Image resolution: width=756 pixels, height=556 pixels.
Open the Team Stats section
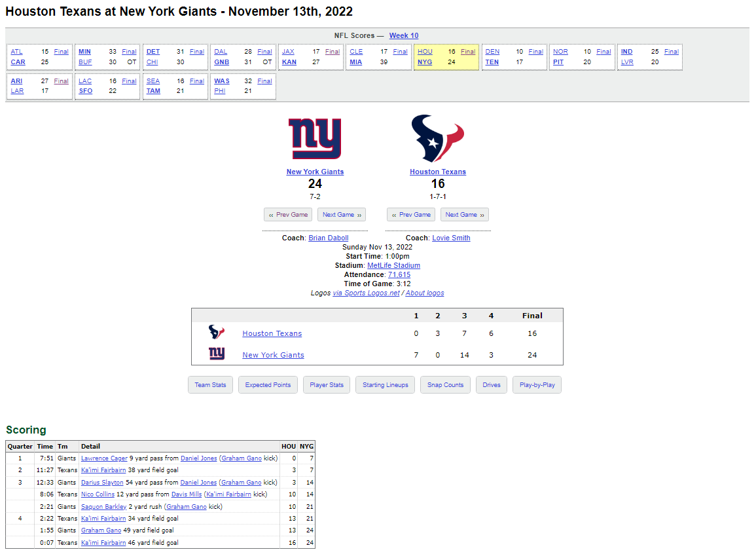tap(210, 385)
